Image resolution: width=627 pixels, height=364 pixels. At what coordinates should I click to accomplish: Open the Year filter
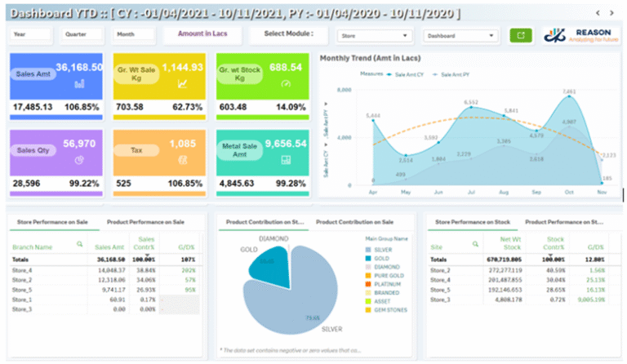point(31,35)
